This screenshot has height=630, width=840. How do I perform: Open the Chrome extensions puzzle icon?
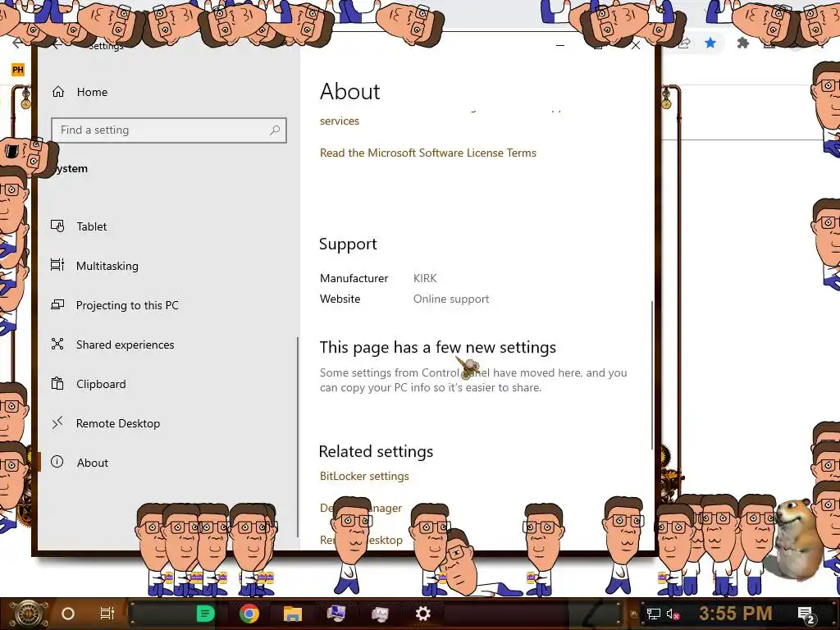742,43
